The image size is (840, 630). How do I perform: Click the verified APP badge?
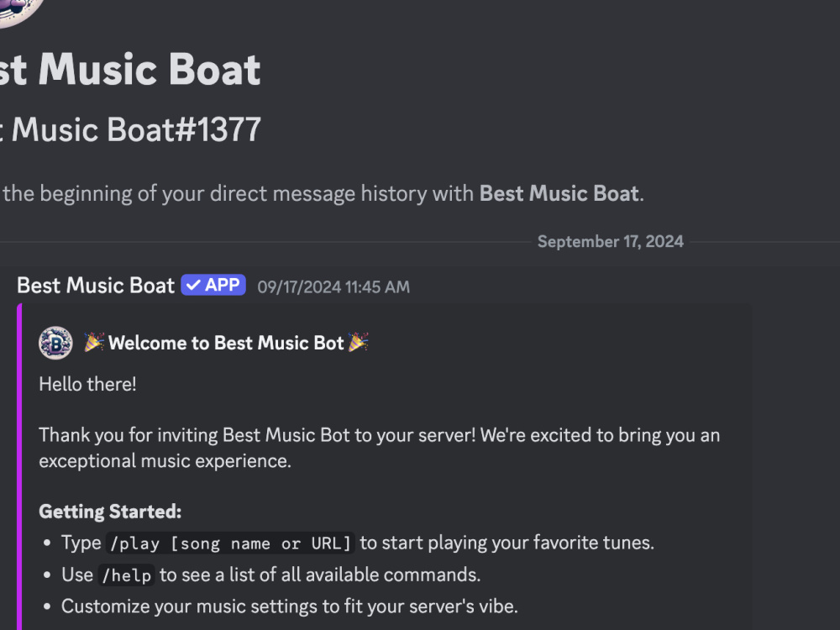(x=213, y=285)
